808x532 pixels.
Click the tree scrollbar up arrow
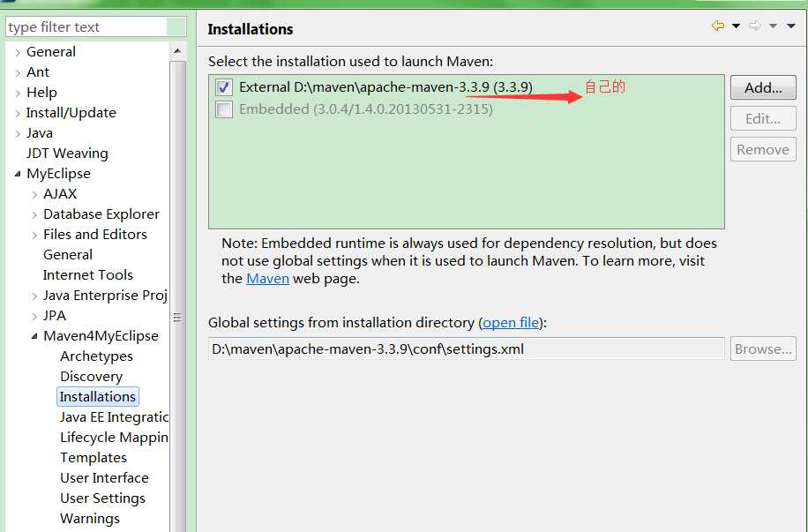click(177, 50)
